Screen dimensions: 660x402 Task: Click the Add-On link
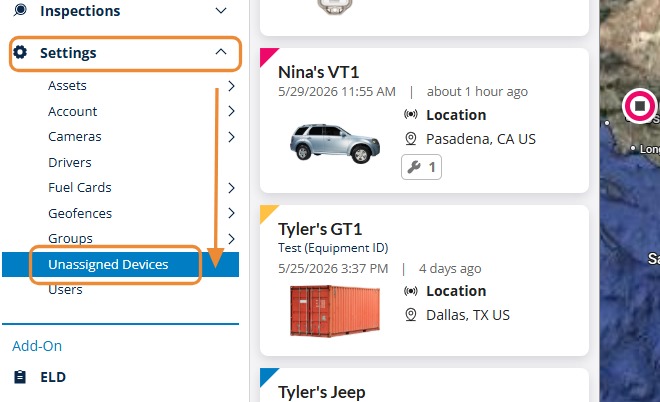37,346
